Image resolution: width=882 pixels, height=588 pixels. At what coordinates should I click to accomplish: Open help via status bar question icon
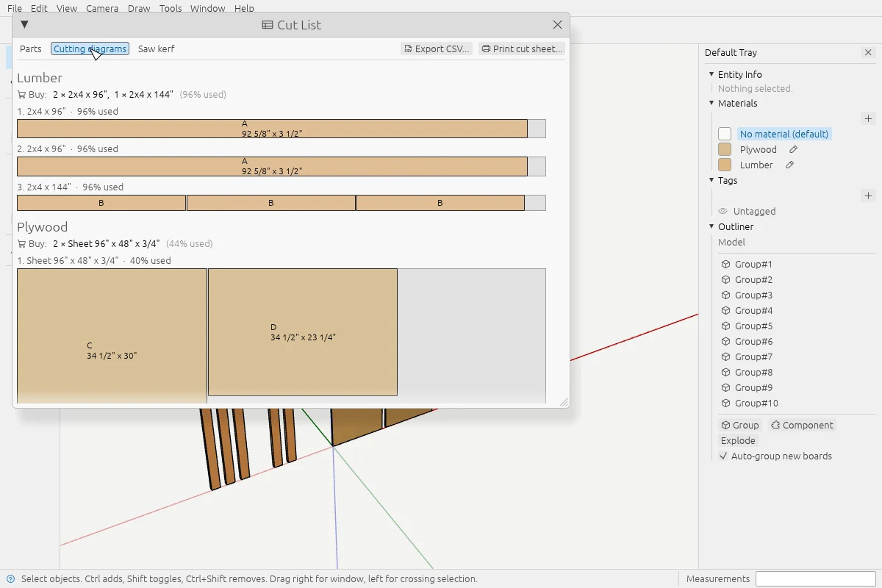point(10,579)
